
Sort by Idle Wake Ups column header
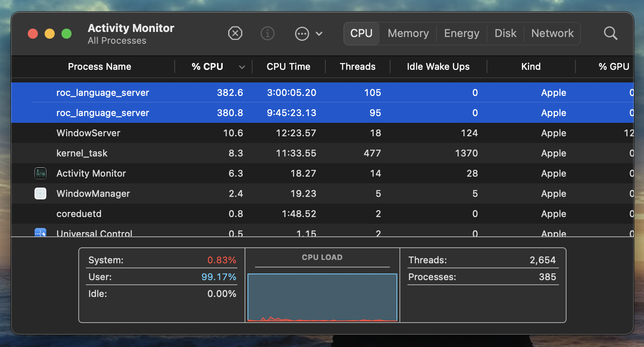click(x=438, y=66)
